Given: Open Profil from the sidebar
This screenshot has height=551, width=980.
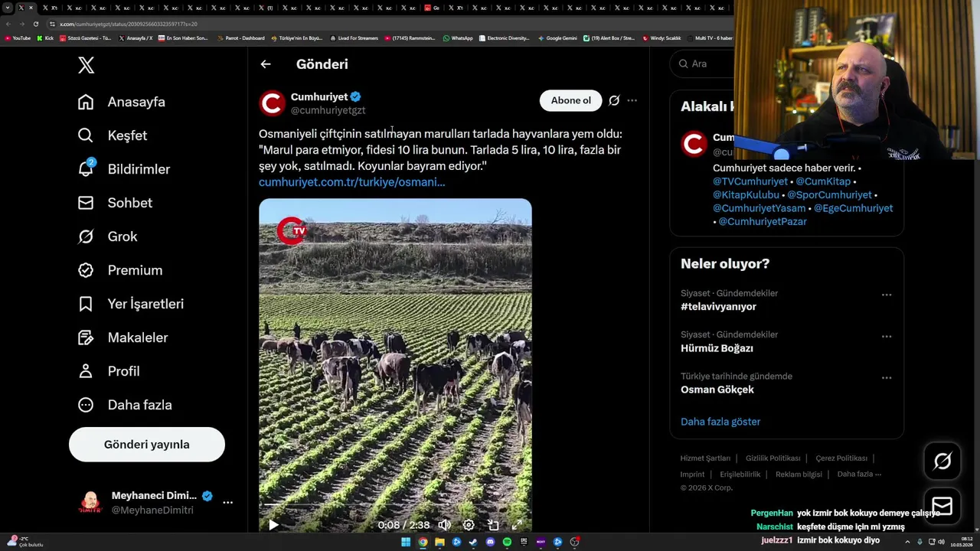Looking at the screenshot, I should pyautogui.click(x=109, y=371).
